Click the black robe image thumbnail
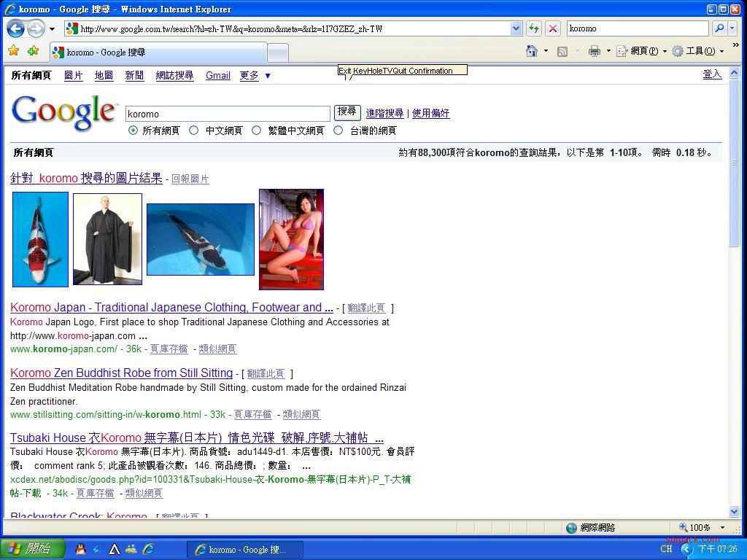Image resolution: width=747 pixels, height=560 pixels. 107,239
